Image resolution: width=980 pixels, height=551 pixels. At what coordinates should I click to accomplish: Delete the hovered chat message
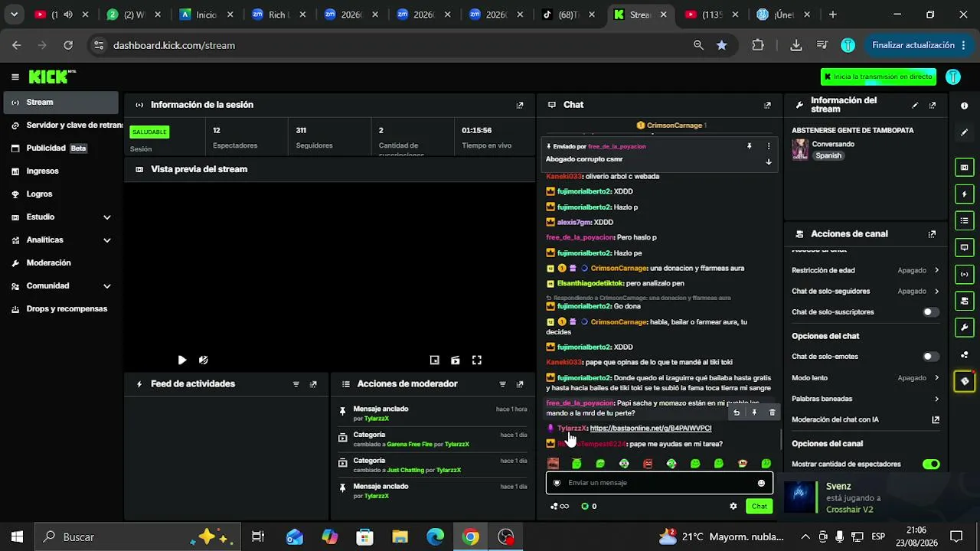772,412
